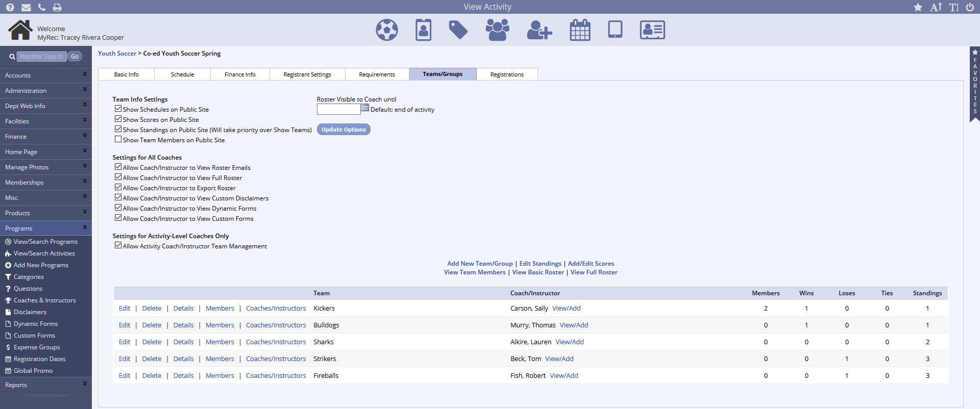This screenshot has height=409, width=980.
Task: Open the Finance Info tab
Action: [240, 74]
